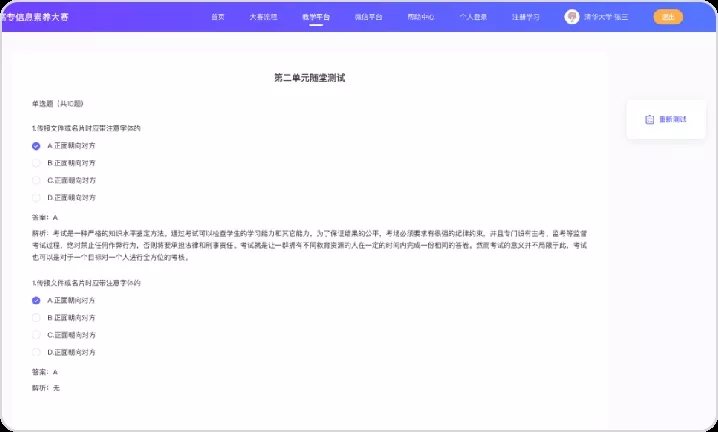Go to the 首页 navigation tab
This screenshot has width=718, height=432.
pos(218,17)
